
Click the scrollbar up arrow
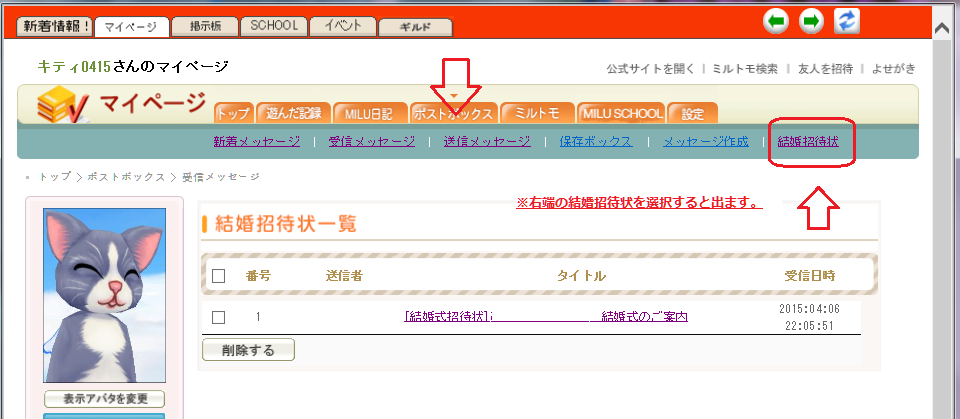(942, 28)
